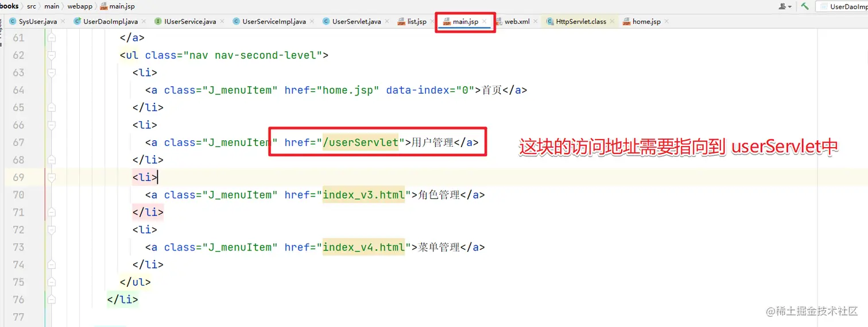Click line number 67 in the gutter
Screen dimensions: 868x327
[x=18, y=143]
